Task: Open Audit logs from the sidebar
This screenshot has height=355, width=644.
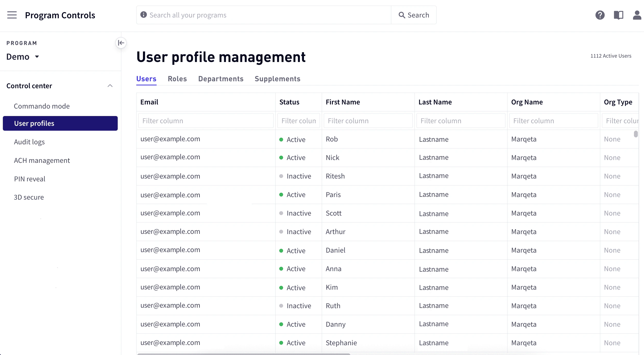Action: (29, 142)
